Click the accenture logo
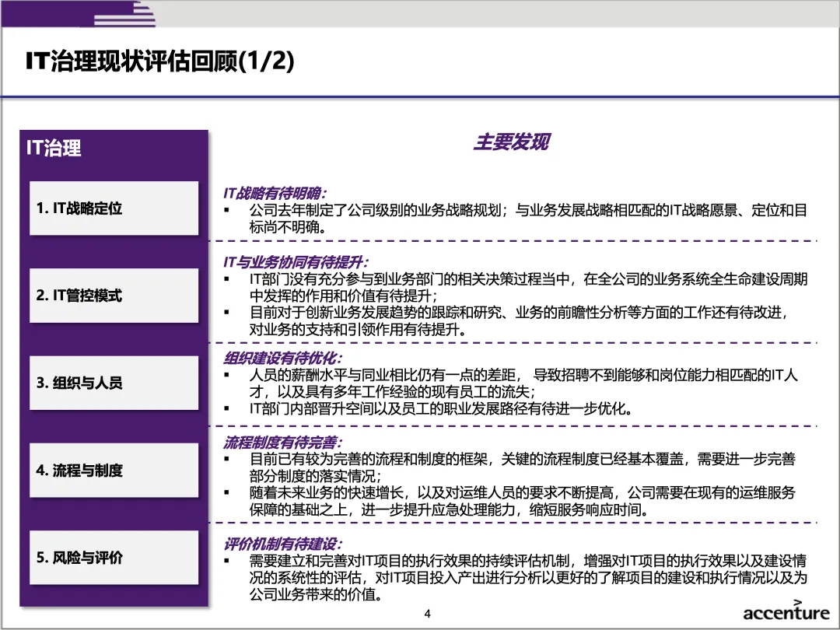The width and height of the screenshot is (840, 630). click(786, 611)
